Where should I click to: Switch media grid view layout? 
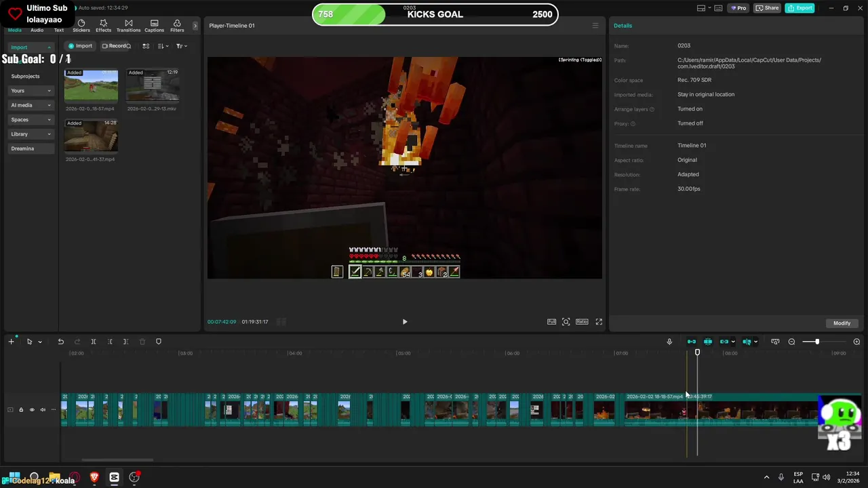(146, 46)
